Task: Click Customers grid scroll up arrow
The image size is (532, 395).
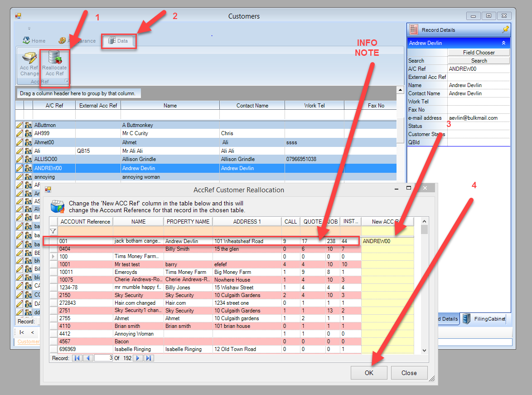Action: pos(400,90)
